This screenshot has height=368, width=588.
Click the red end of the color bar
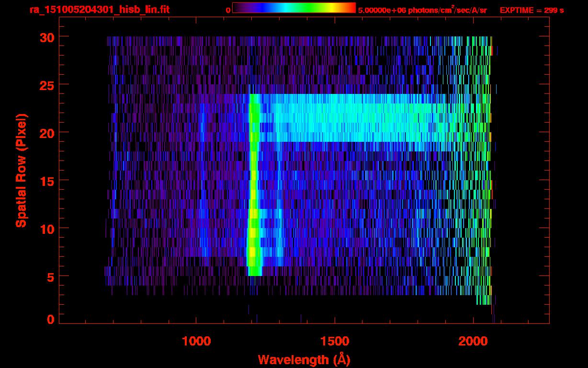pos(351,8)
